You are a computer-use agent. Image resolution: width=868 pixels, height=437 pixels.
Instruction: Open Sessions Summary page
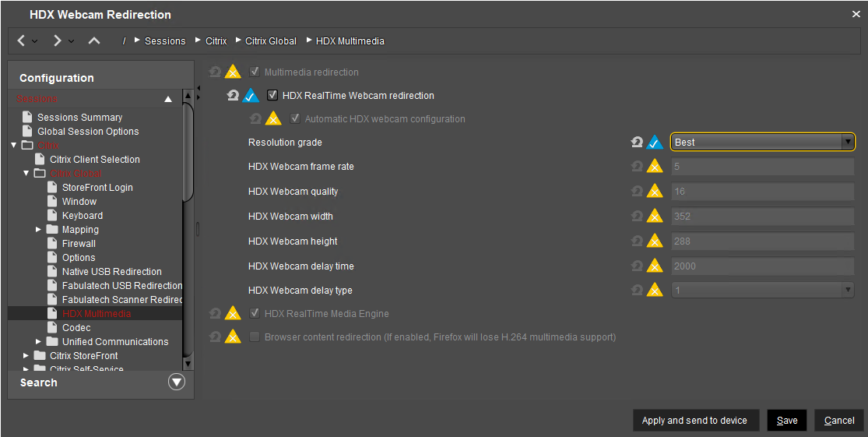pyautogui.click(x=79, y=118)
